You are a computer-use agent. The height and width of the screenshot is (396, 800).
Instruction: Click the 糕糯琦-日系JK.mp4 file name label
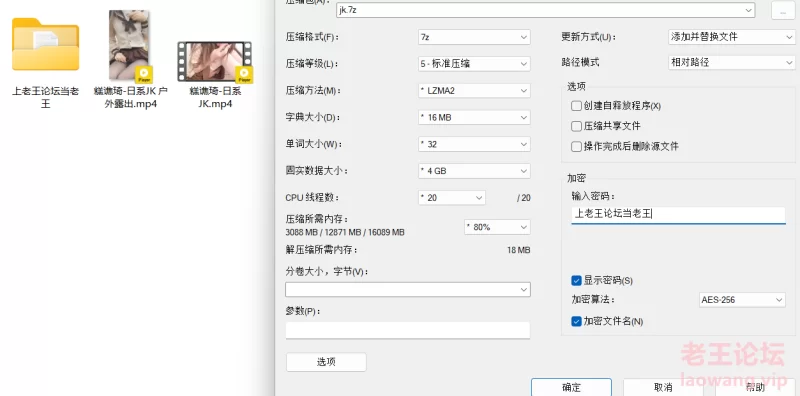215,97
